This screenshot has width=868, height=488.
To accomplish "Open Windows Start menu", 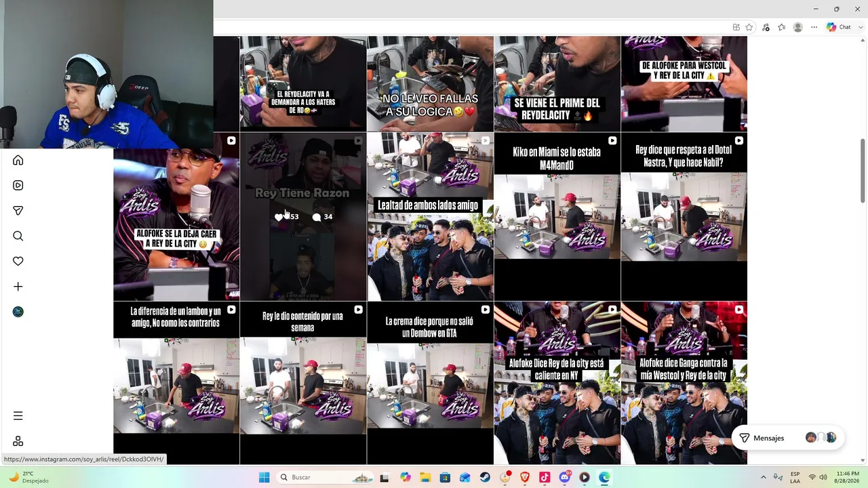I will coord(264,477).
